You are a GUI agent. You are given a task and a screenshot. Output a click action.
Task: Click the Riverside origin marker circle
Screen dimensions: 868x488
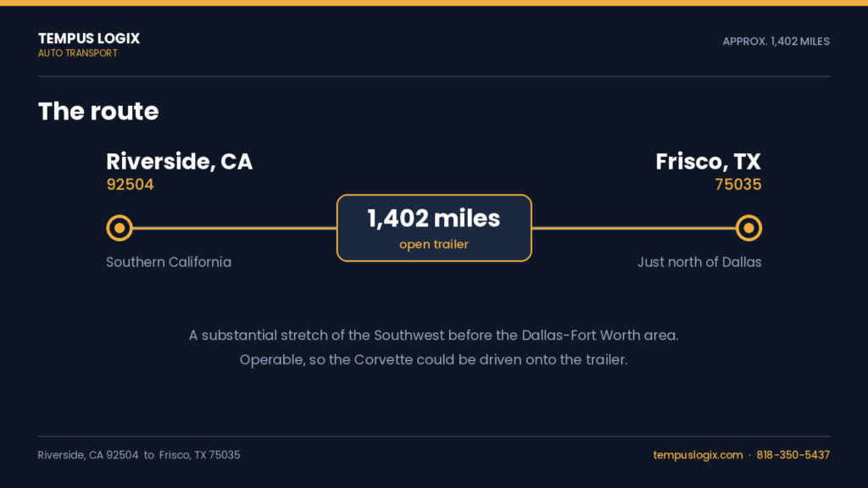click(120, 228)
